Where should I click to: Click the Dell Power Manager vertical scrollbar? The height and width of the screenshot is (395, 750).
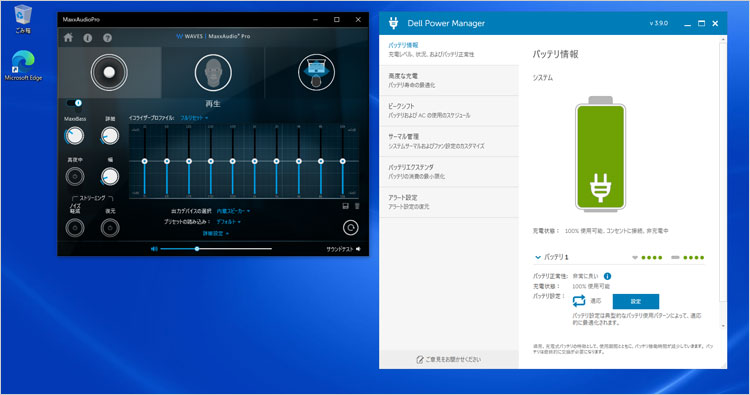[723, 172]
